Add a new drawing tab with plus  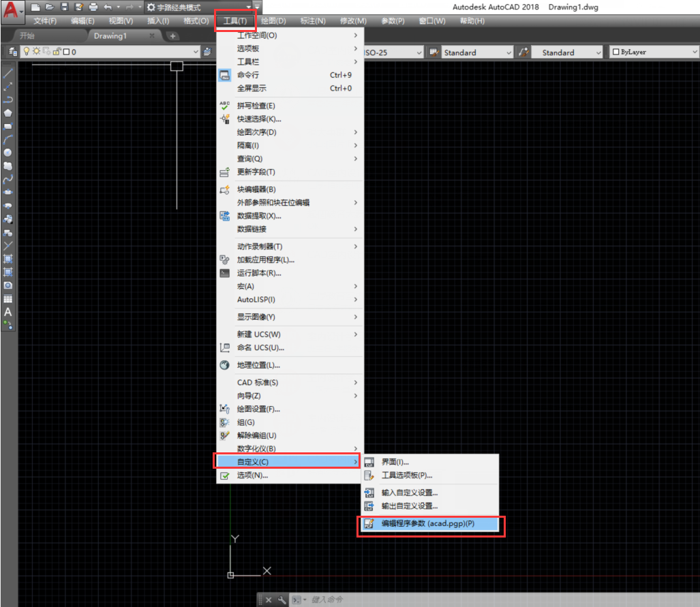[172, 36]
